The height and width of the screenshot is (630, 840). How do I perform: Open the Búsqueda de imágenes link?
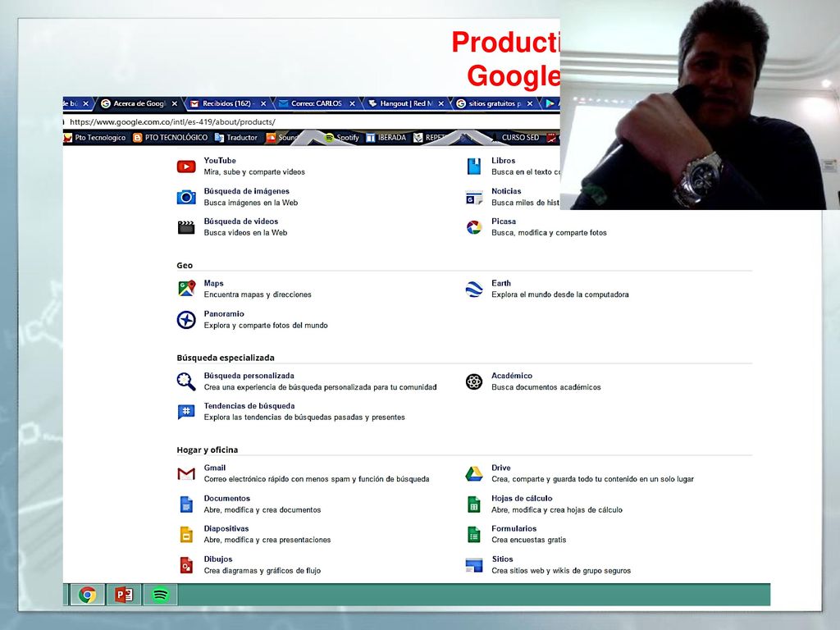pyautogui.click(x=246, y=191)
